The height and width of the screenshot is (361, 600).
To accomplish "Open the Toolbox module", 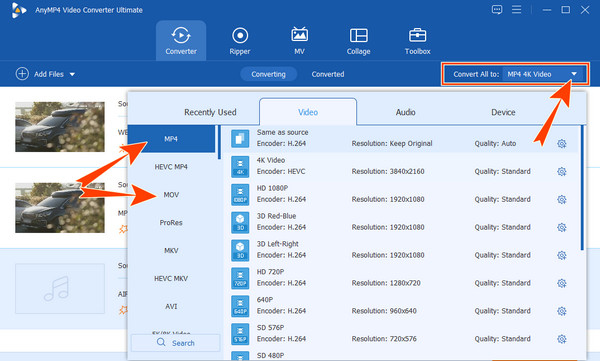I will [x=417, y=41].
